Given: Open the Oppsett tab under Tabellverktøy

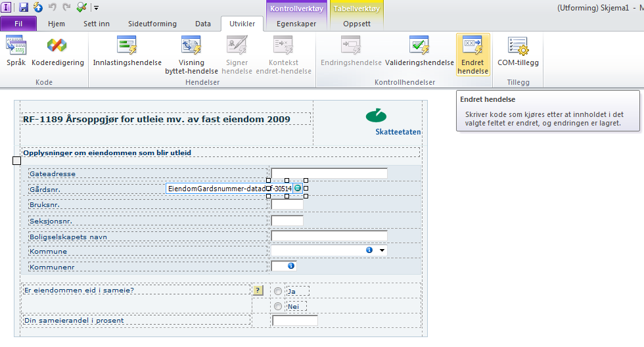Looking at the screenshot, I should coord(357,24).
